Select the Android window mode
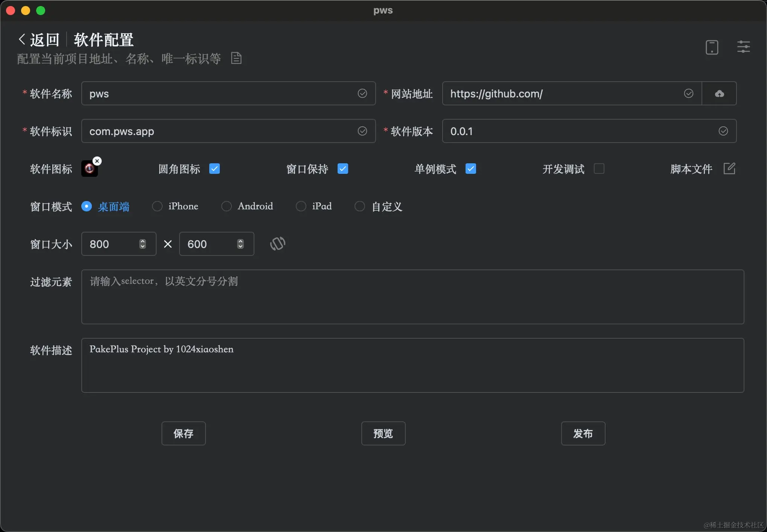This screenshot has width=767, height=532. pyautogui.click(x=227, y=206)
